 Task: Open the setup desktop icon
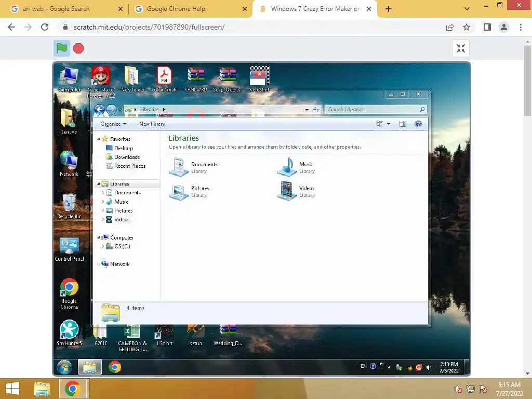point(196,335)
